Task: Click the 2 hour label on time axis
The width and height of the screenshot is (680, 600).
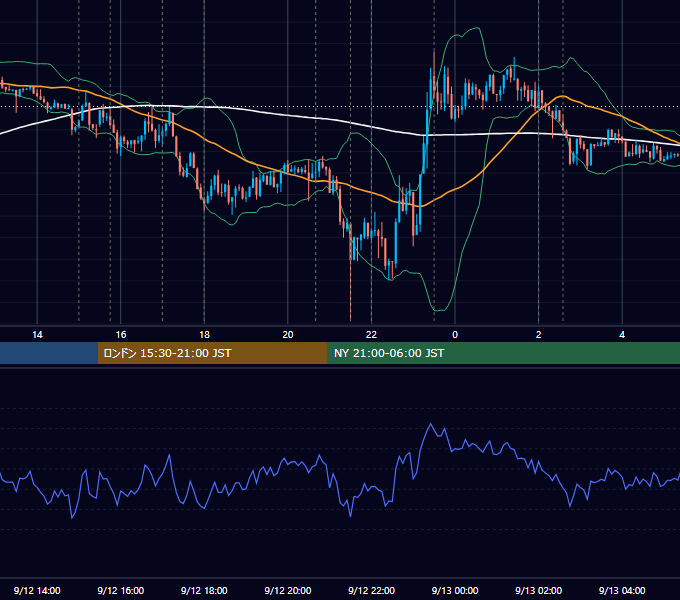Action: [539, 335]
